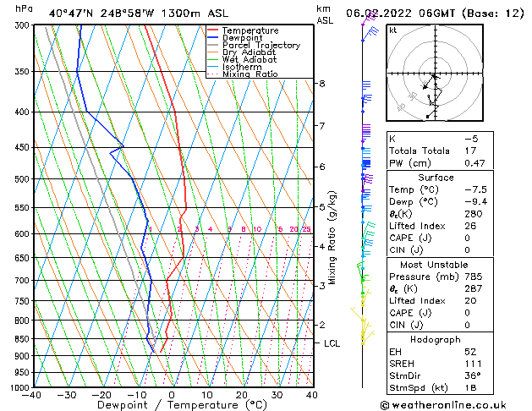The image size is (532, 411).
Task: Click the '0' temperature axis label
Action: [172, 395]
